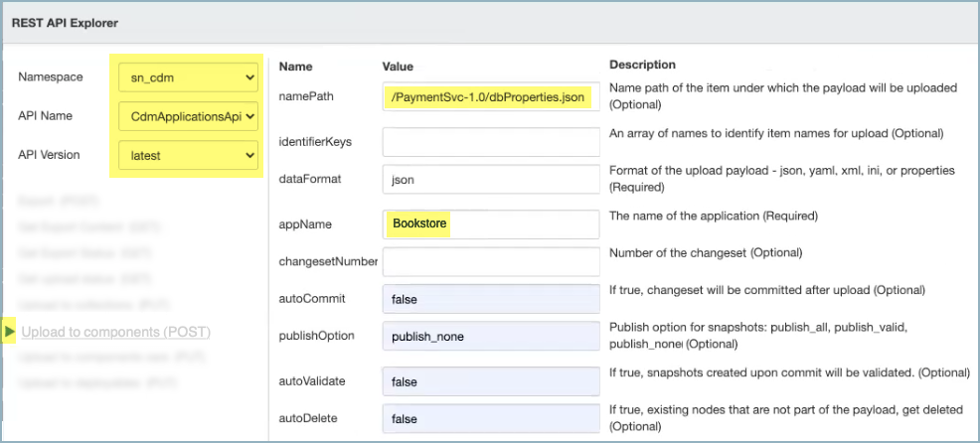The width and height of the screenshot is (980, 443).
Task: Click the autoDelete parameter name
Action: (x=308, y=417)
